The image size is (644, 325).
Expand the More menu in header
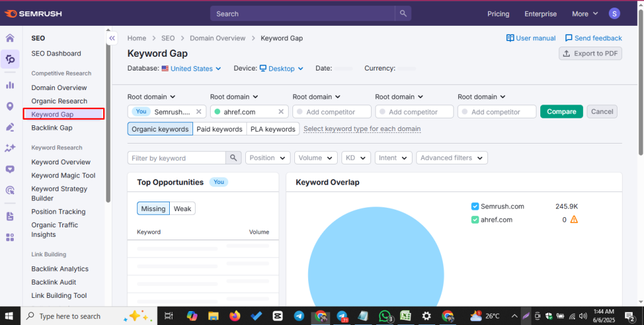(x=585, y=14)
